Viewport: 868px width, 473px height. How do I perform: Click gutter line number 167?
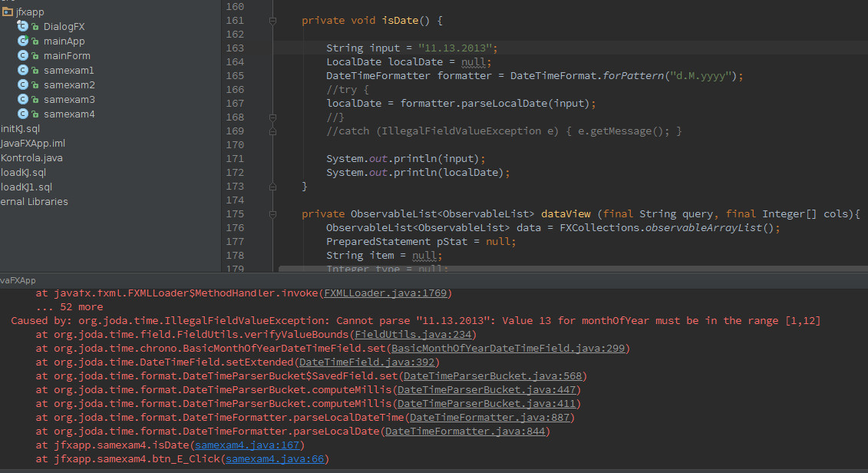(x=235, y=104)
